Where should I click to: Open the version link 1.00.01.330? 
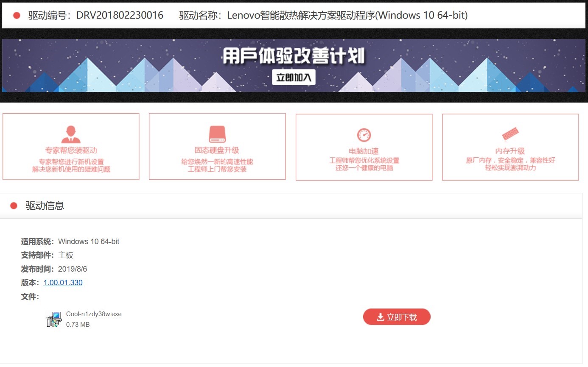tap(63, 283)
